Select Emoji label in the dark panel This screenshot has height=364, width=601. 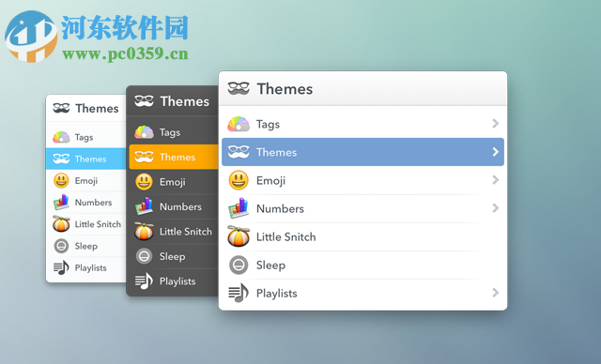coord(173,182)
